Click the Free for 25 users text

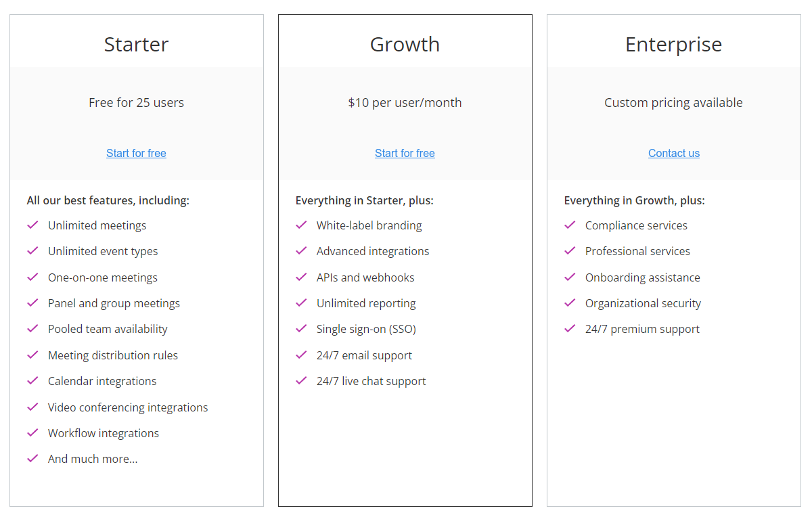pyautogui.click(x=136, y=103)
